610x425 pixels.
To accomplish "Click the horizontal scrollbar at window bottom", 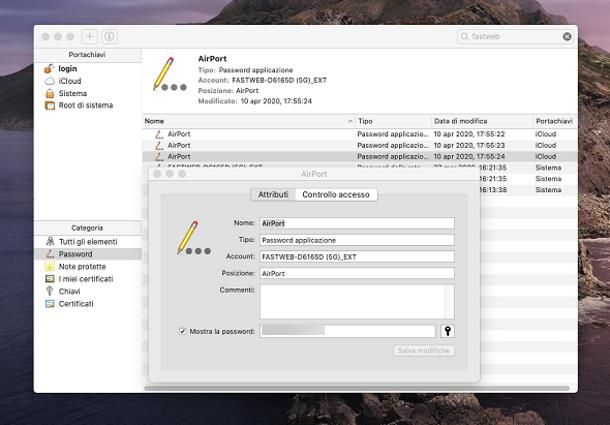I will [x=357, y=388].
